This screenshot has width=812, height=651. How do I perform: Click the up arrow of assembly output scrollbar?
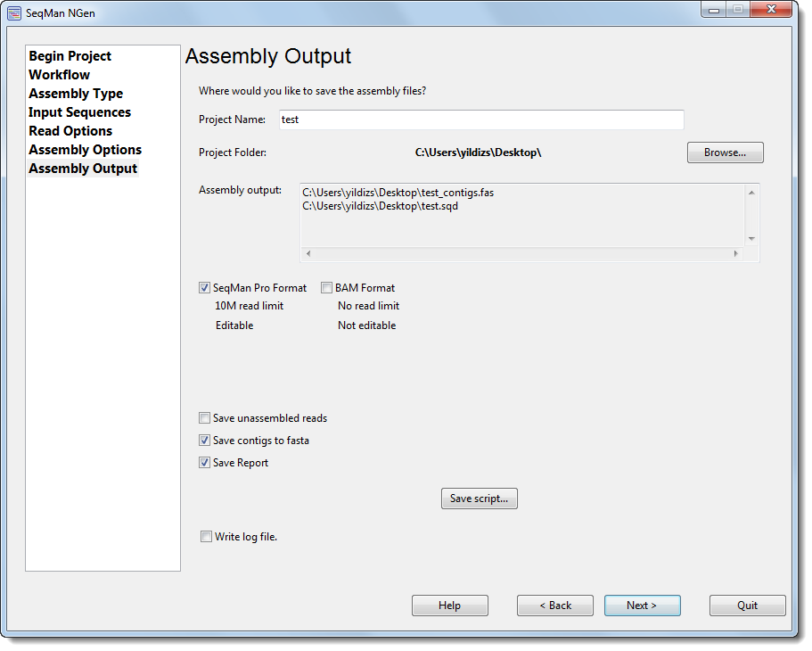751,193
